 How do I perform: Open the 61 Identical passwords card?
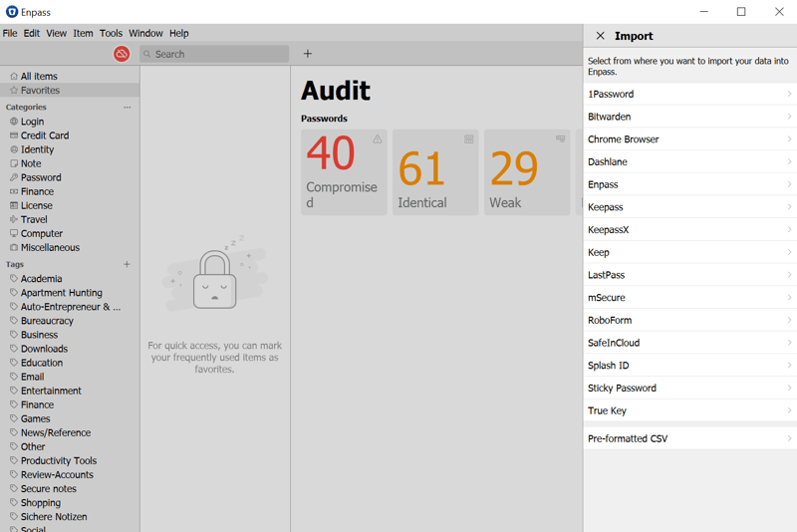click(x=435, y=172)
